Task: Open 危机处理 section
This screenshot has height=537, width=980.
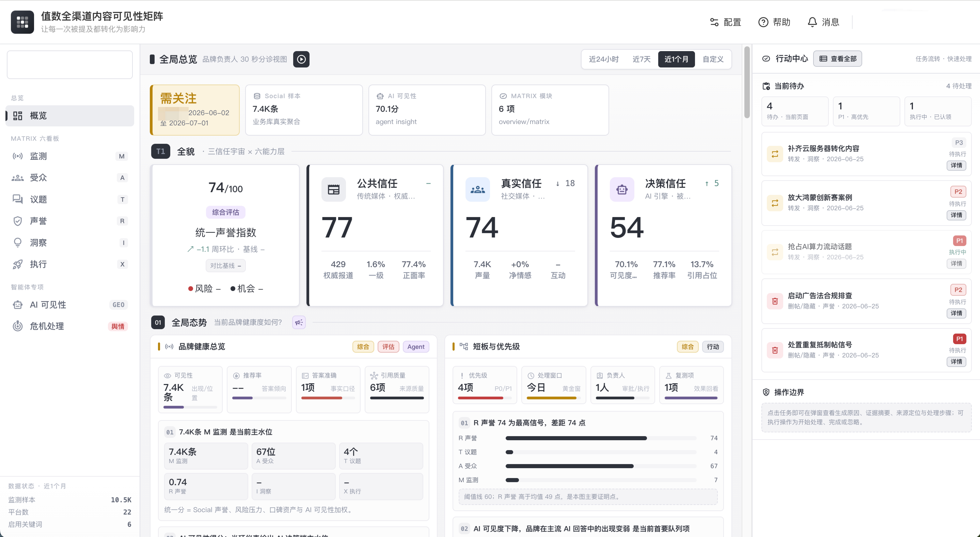Action: (x=70, y=326)
